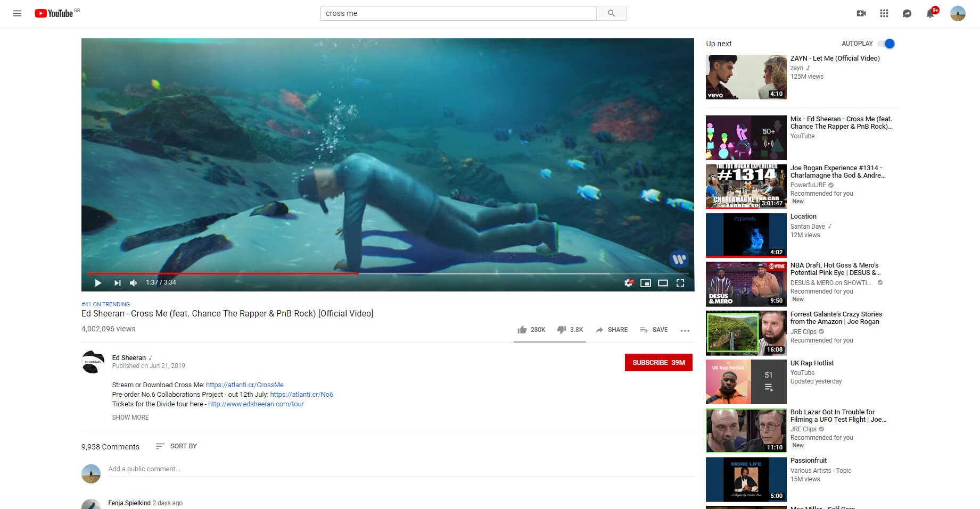Open the UK Rap Hotlist playlist thumbnail
The width and height of the screenshot is (980, 509).
(746, 382)
